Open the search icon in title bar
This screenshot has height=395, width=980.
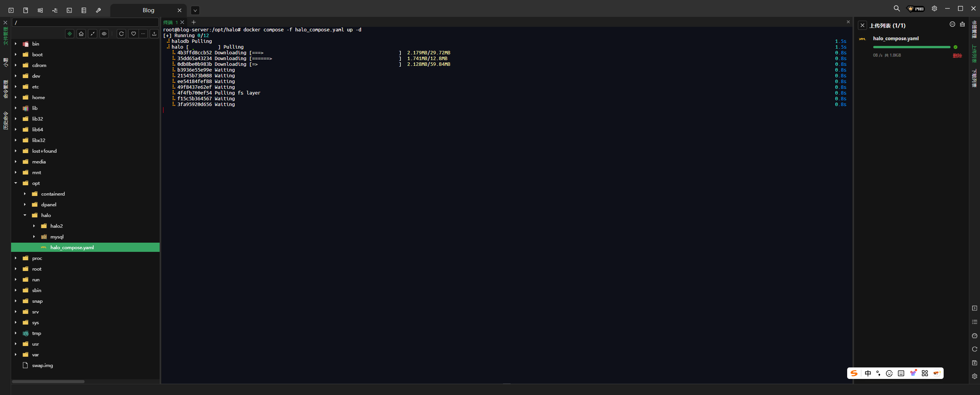coord(897,8)
